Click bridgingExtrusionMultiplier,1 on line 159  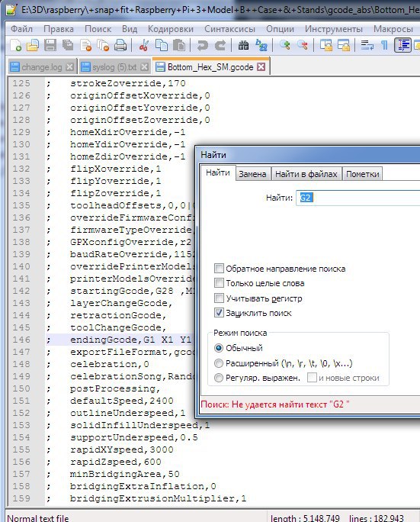(x=158, y=498)
